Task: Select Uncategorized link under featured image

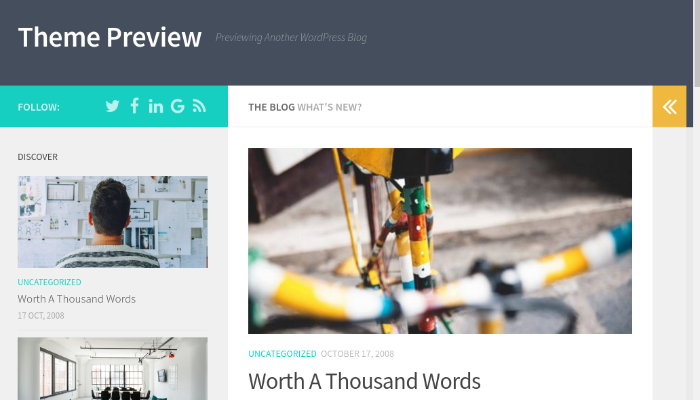Action: (x=282, y=354)
